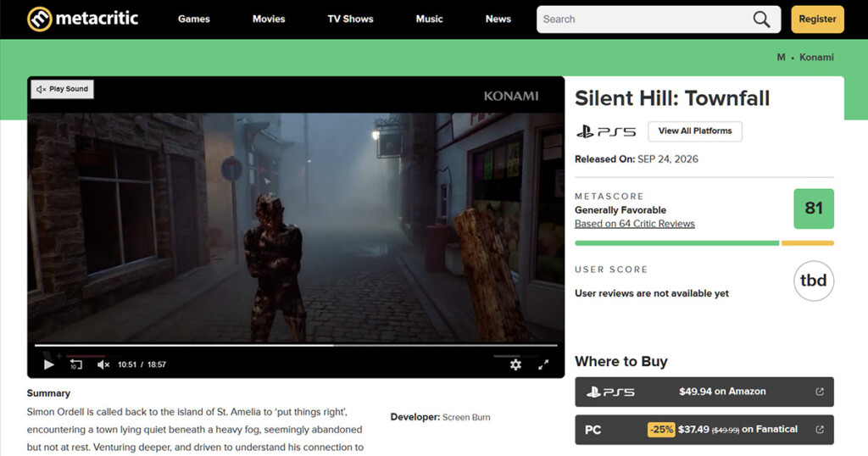Screen dimensions: 868x456
Task: Open the Games menu
Action: (194, 19)
